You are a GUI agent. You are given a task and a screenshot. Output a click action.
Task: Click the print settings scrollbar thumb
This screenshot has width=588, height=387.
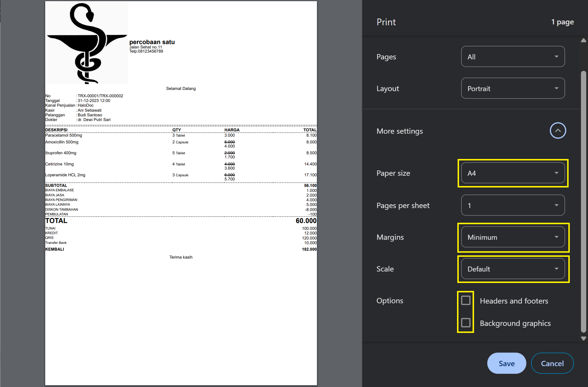(584, 202)
